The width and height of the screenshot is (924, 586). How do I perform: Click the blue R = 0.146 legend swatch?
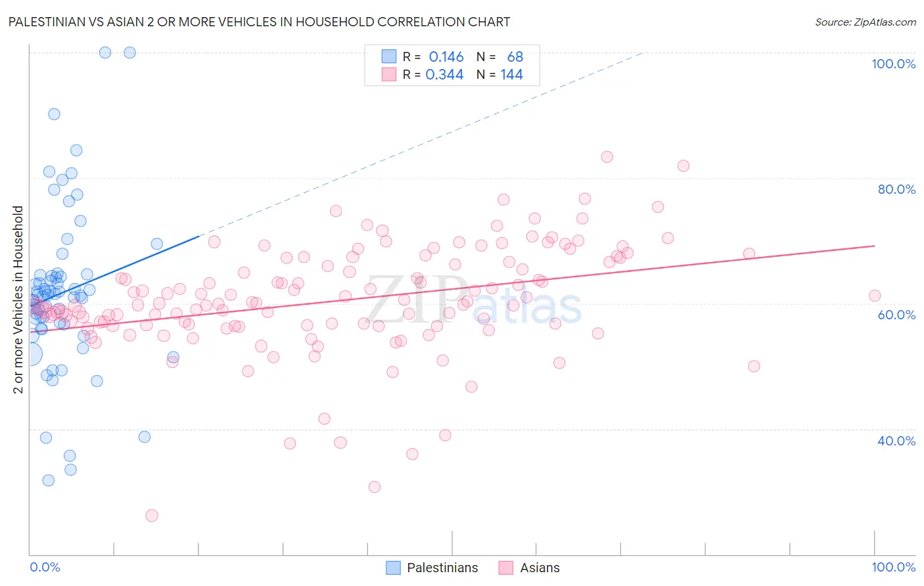tap(389, 56)
